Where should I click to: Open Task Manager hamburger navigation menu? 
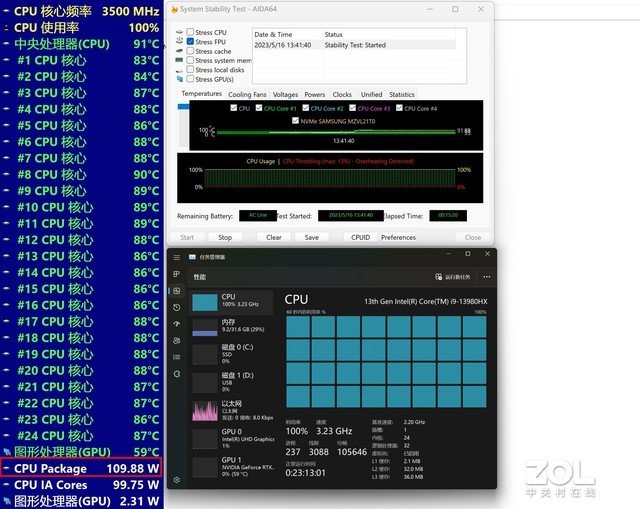177,257
